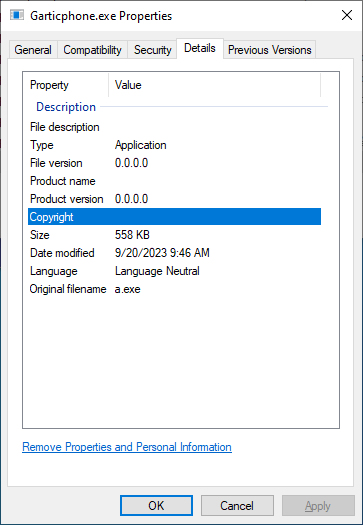This screenshot has height=525, width=363.
Task: Select the Type property row
Action: point(174,145)
